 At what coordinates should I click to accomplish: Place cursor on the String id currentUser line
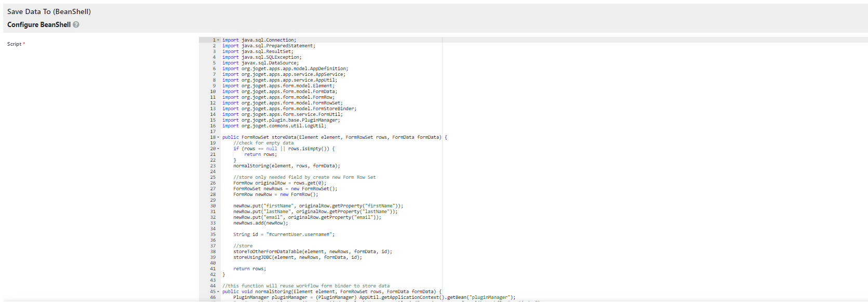click(x=284, y=234)
